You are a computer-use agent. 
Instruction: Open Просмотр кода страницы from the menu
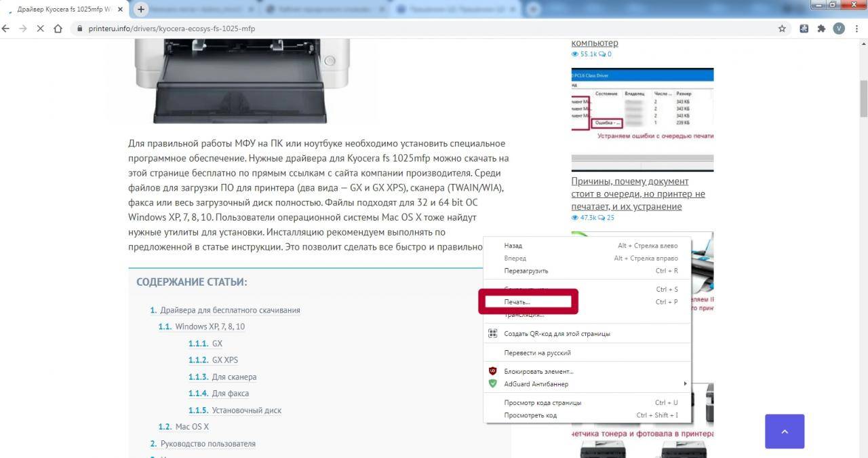542,403
